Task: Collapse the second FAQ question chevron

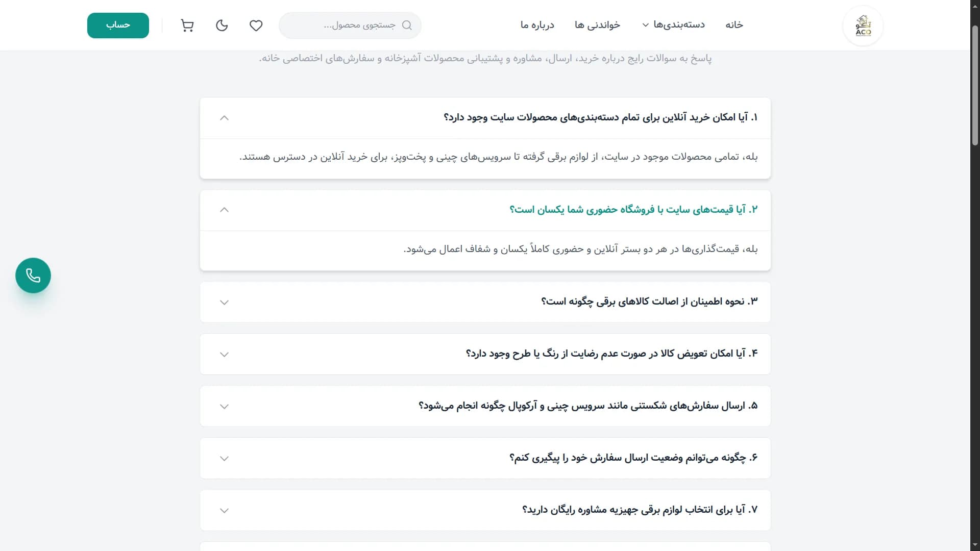Action: click(224, 210)
